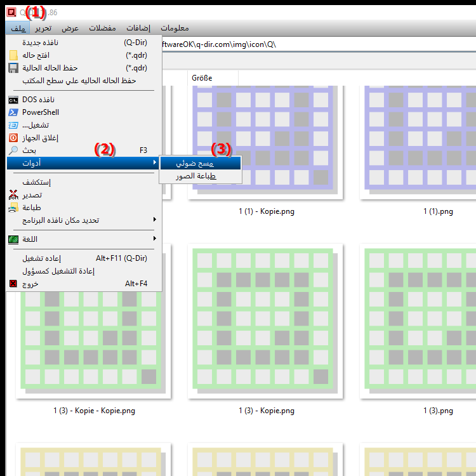
Task: Click the export icon beside تصدير
Action: tap(13, 195)
